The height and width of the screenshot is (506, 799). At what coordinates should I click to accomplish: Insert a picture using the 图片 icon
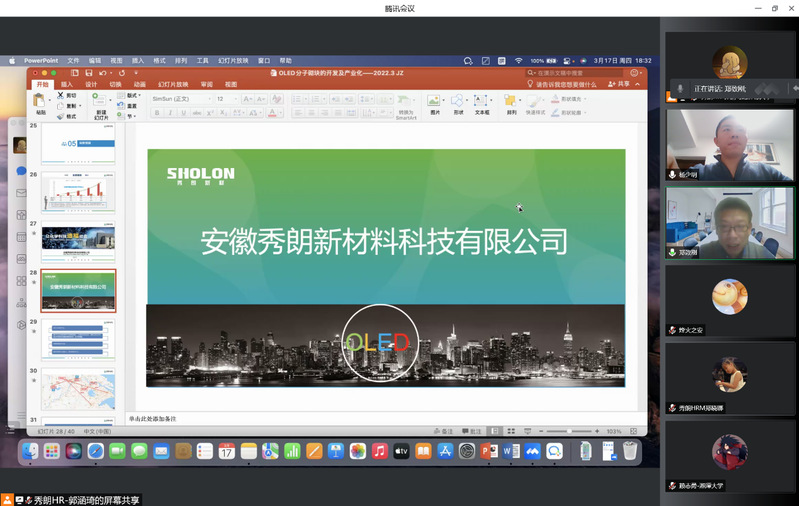coord(435,102)
